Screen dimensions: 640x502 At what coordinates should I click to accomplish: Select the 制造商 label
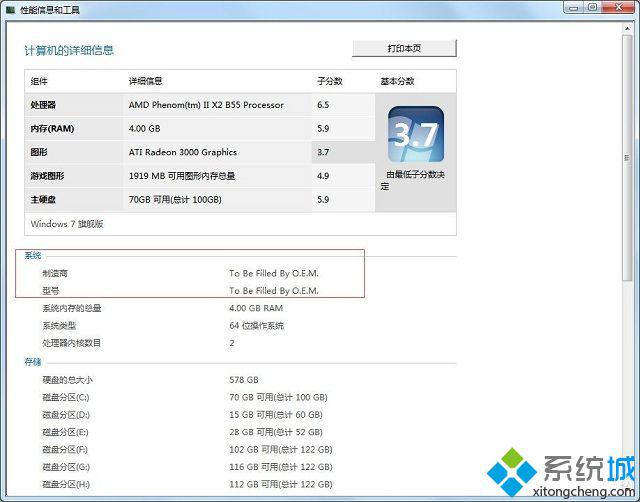pyautogui.click(x=55, y=273)
